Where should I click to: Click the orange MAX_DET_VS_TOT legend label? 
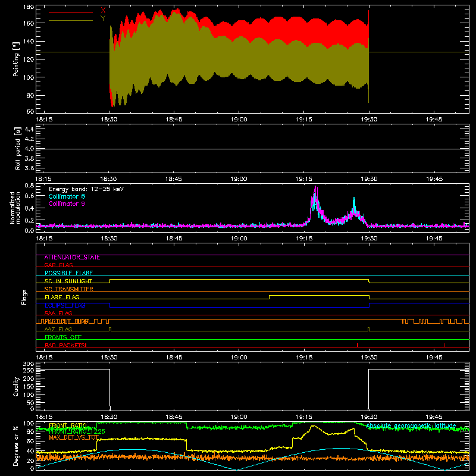[x=74, y=437]
